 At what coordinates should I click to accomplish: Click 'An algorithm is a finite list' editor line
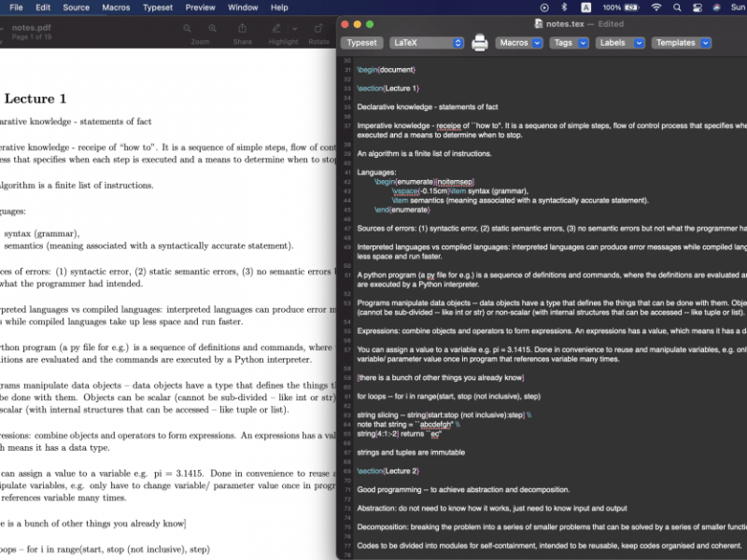pyautogui.click(x=424, y=154)
